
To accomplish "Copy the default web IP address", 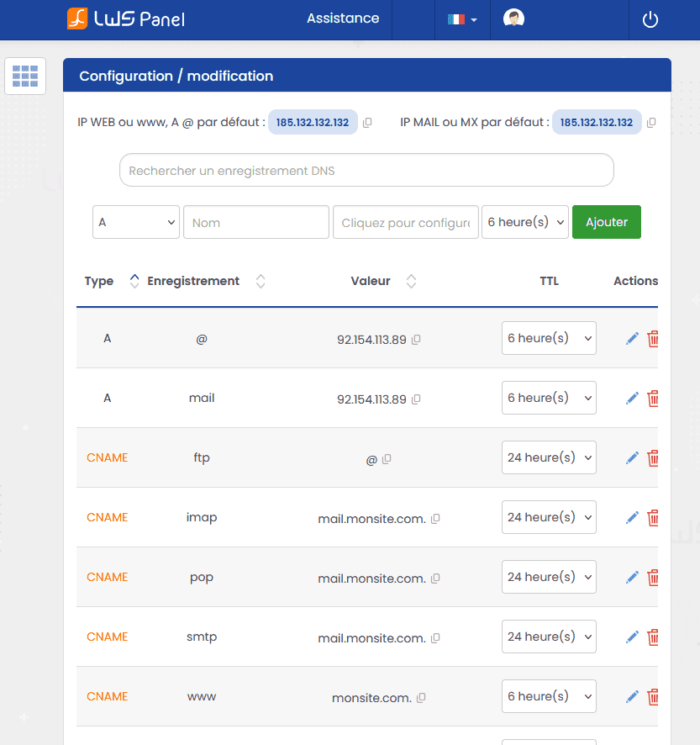I will pos(367,123).
